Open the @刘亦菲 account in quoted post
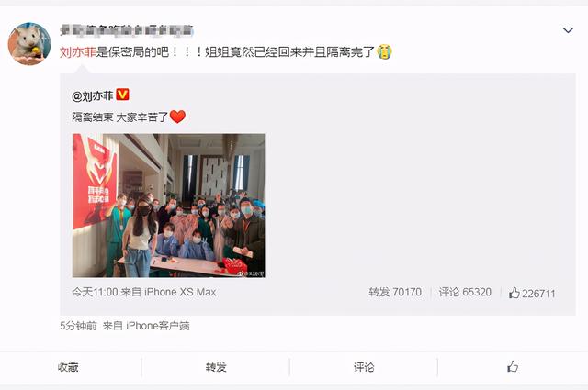This screenshot has width=588, height=390. [93, 96]
